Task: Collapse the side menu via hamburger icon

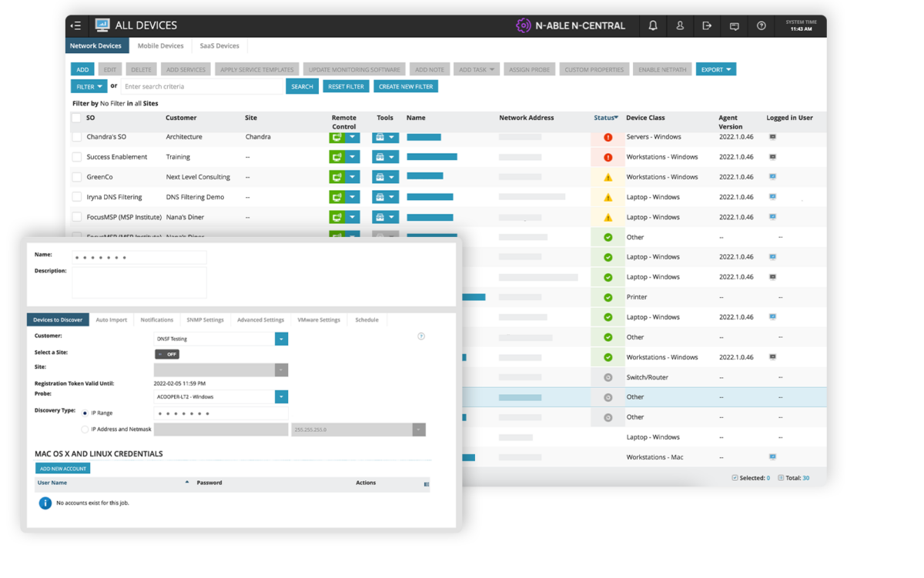Action: pyautogui.click(x=75, y=26)
